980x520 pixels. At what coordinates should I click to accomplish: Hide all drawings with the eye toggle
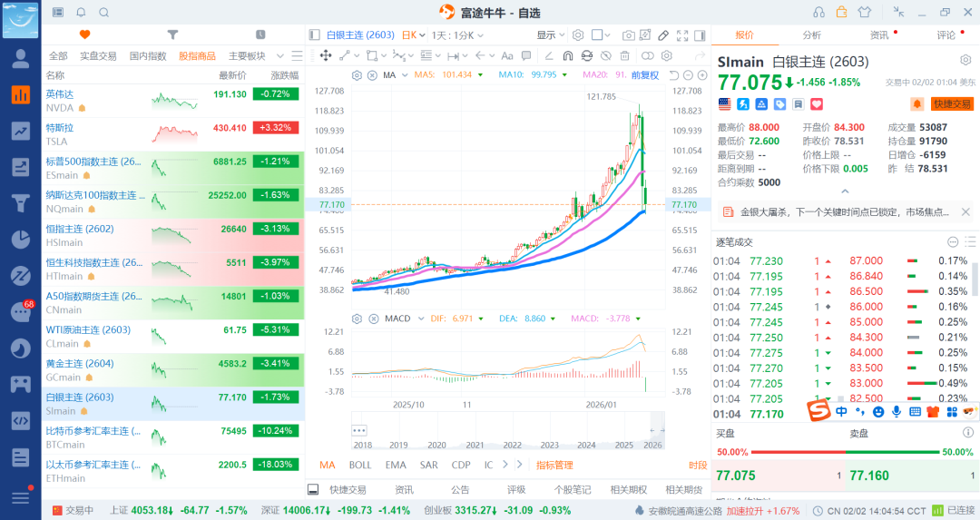(x=605, y=55)
